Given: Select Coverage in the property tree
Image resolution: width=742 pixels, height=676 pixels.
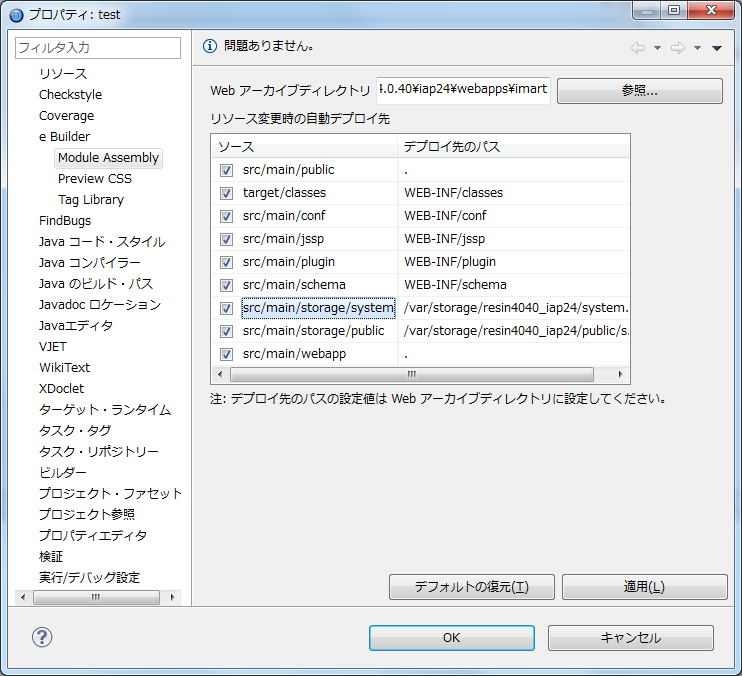Looking at the screenshot, I should tap(66, 115).
